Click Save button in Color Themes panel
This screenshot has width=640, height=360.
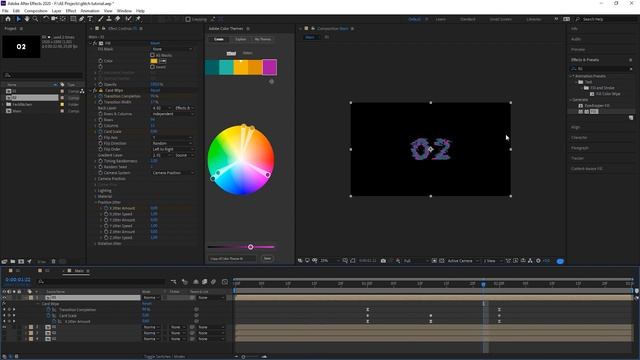point(267,258)
